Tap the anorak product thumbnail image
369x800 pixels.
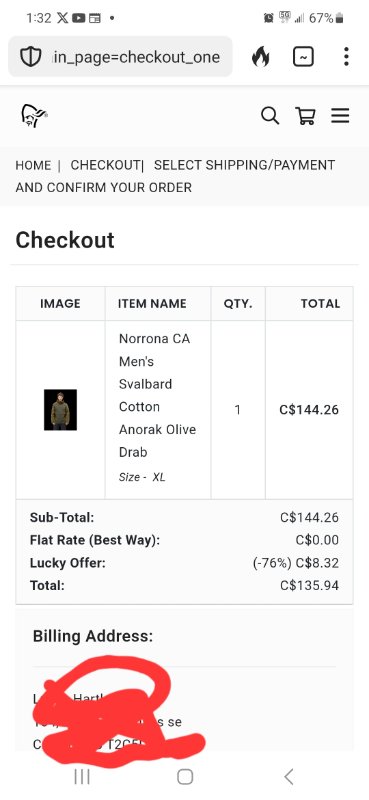[x=60, y=410]
